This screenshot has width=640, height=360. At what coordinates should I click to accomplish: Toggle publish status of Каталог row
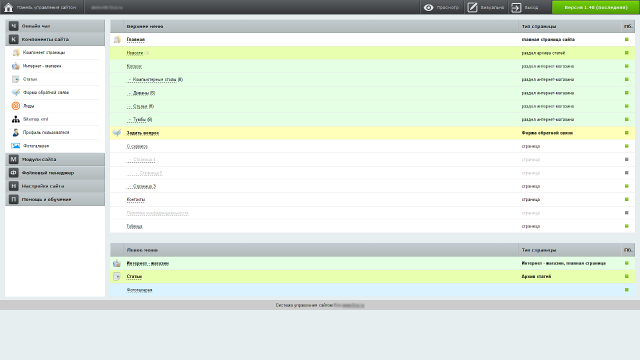coord(627,66)
